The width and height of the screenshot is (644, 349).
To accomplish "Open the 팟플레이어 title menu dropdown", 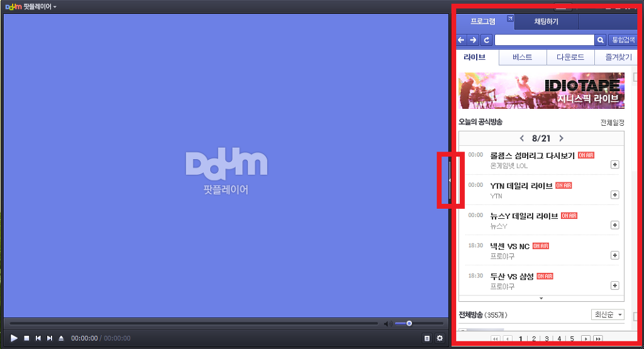I will coord(39,6).
